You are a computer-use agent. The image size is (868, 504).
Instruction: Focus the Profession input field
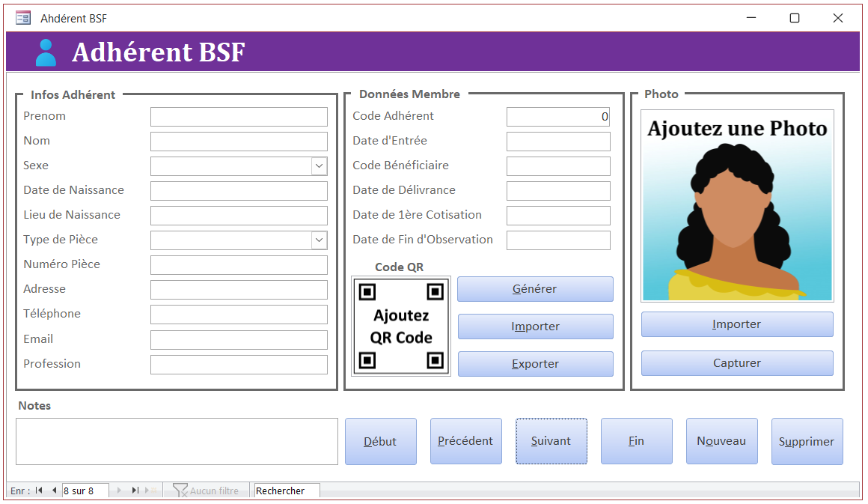(x=239, y=365)
